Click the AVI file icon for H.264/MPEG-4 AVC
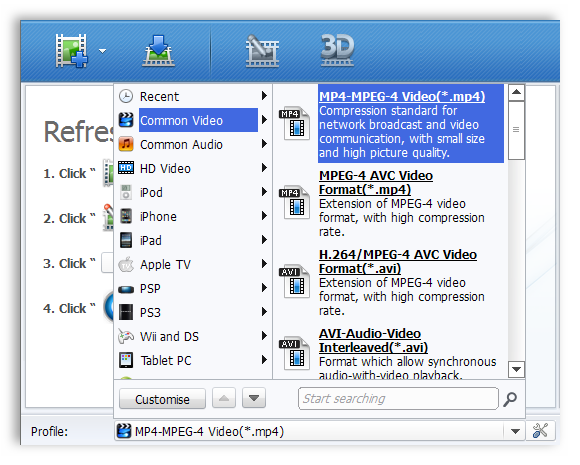Screen dimensions: 580x465 pos(295,282)
